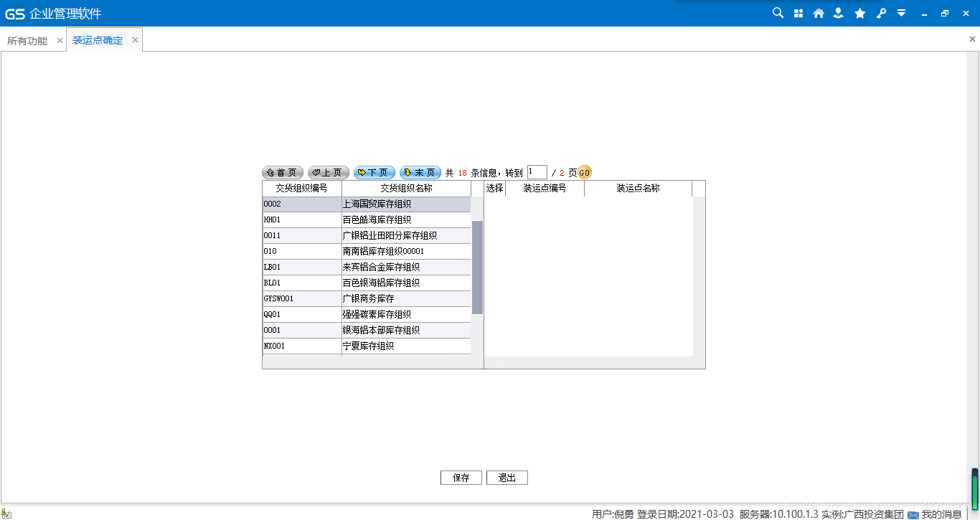This screenshot has height=520, width=980.
Task: Click the 保存 button
Action: [461, 478]
